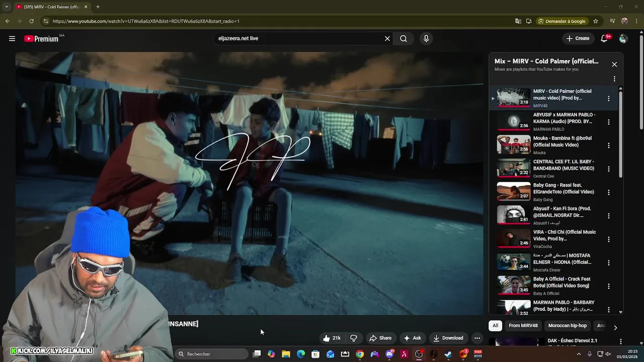View site information icon in the address bar
This screenshot has width=644, height=362.
pyautogui.click(x=46, y=21)
